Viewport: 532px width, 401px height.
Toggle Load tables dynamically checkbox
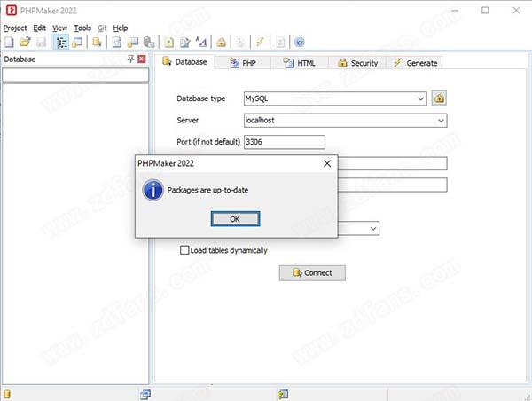click(x=184, y=250)
